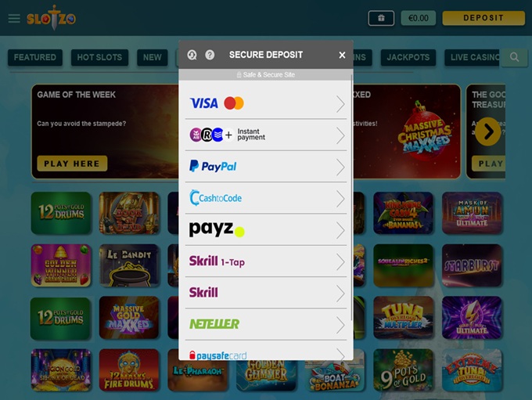Choose the CashtoCode deposit method
532x400 pixels.
[266, 198]
